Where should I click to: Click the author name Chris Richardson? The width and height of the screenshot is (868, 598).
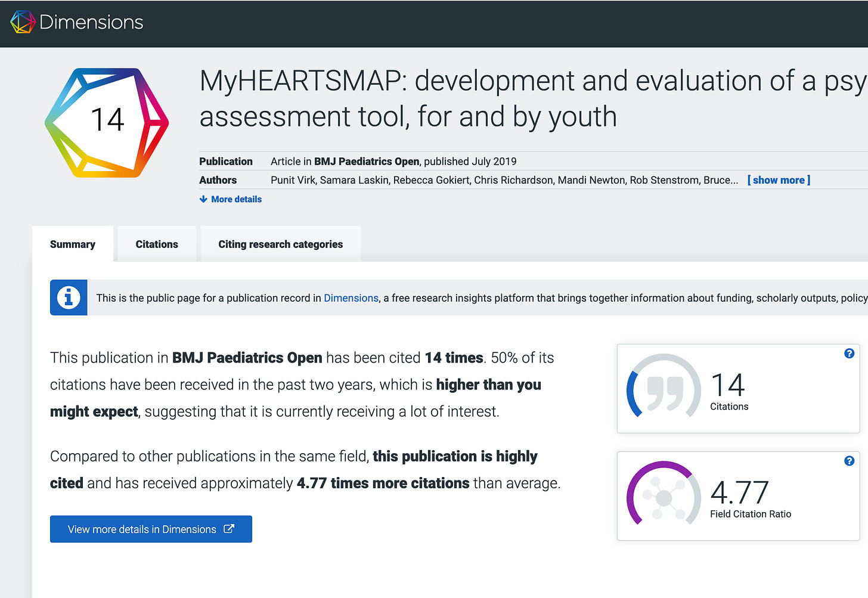[x=513, y=180]
